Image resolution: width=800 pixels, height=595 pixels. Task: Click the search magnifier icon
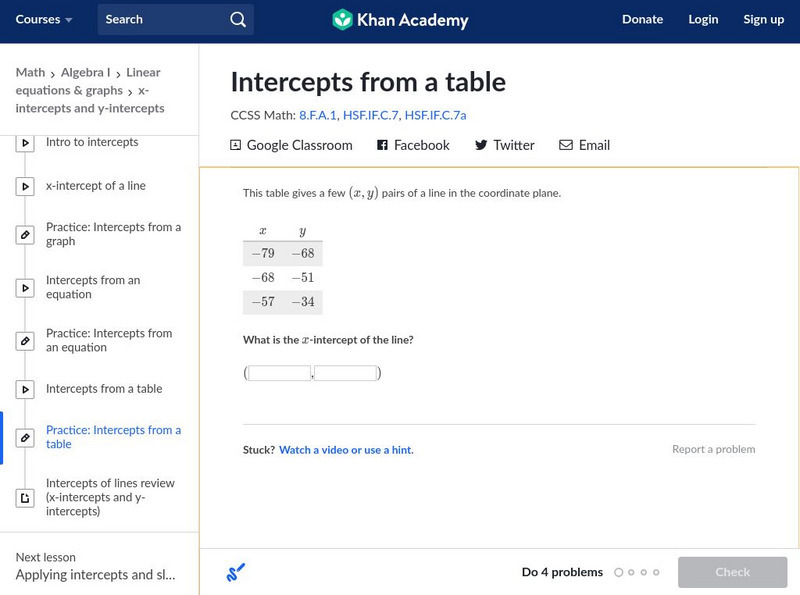[237, 20]
